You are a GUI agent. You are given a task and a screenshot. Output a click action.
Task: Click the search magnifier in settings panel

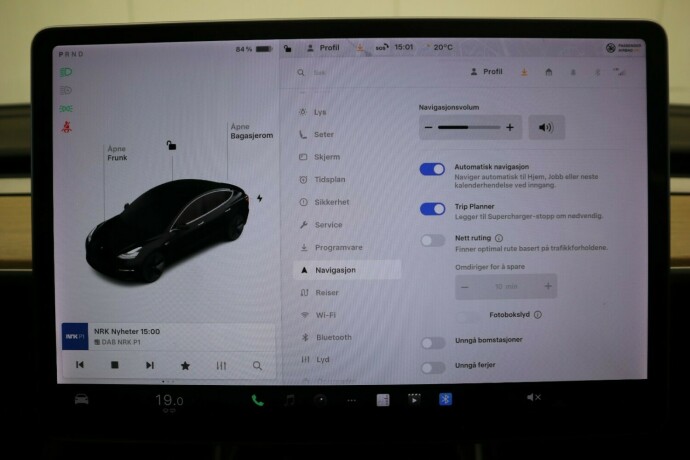(301, 73)
